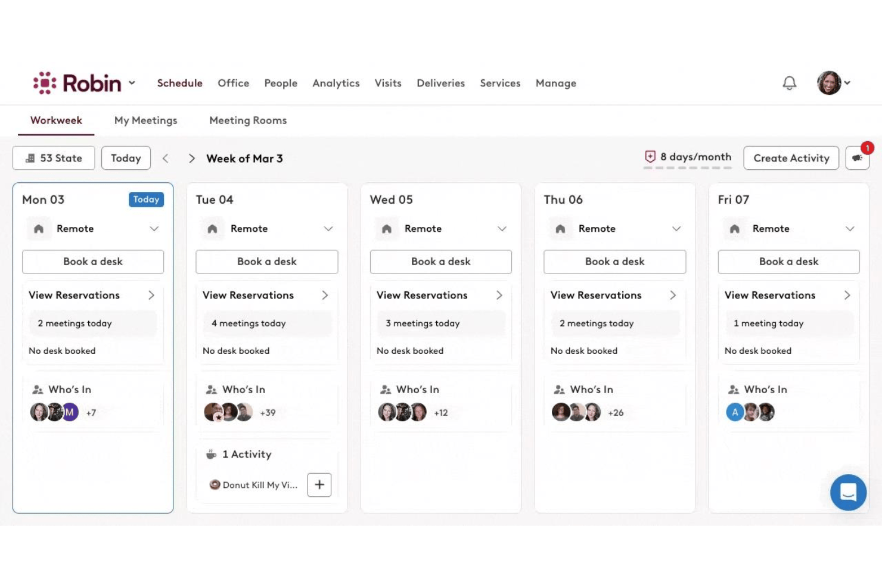
Task: Click the announcements megaphone icon
Action: click(x=857, y=158)
